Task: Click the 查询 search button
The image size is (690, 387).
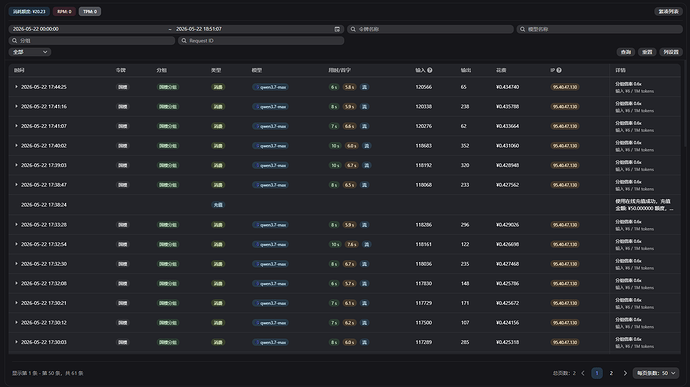Action: [x=625, y=52]
